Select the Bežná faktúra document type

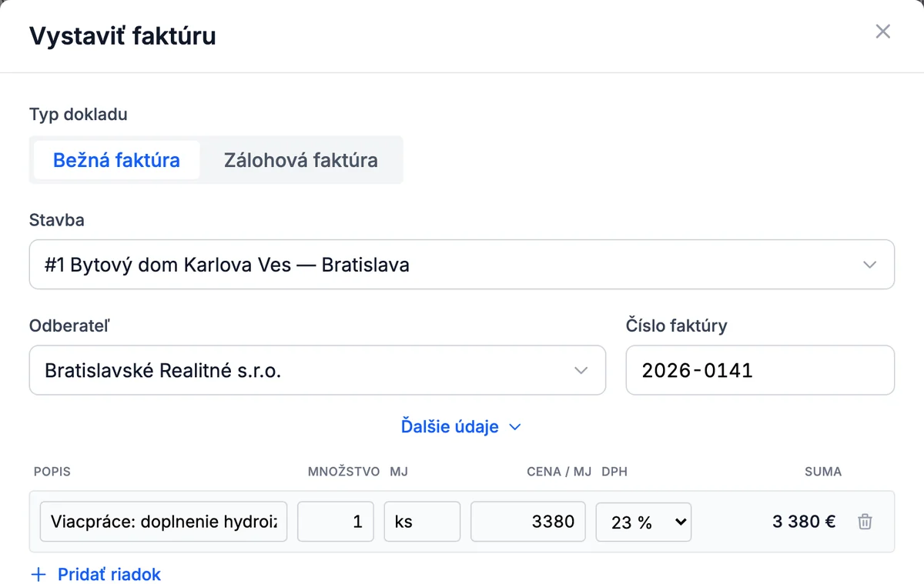116,160
